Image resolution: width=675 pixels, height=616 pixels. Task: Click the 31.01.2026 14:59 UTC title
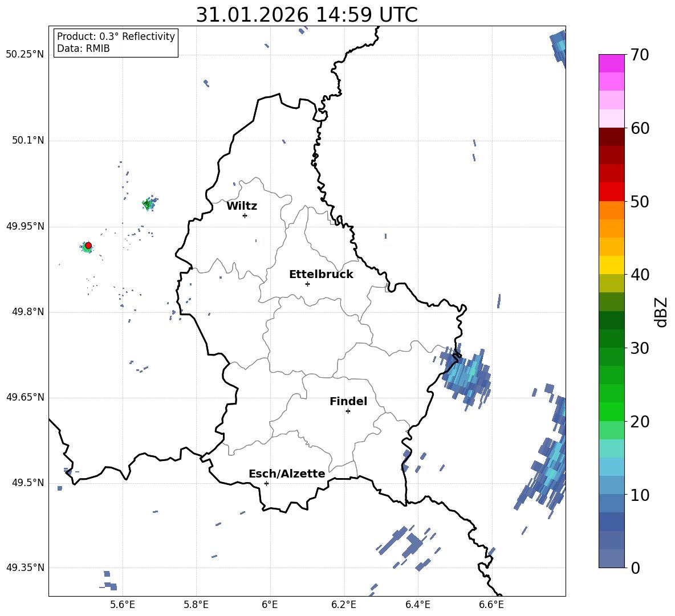click(x=307, y=15)
